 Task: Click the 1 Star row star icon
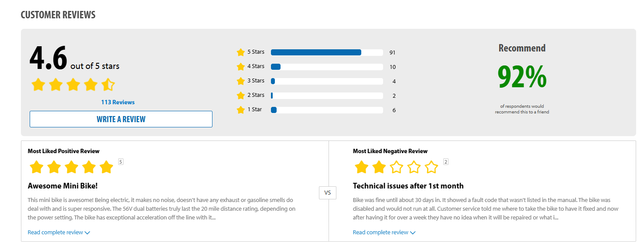click(x=240, y=110)
